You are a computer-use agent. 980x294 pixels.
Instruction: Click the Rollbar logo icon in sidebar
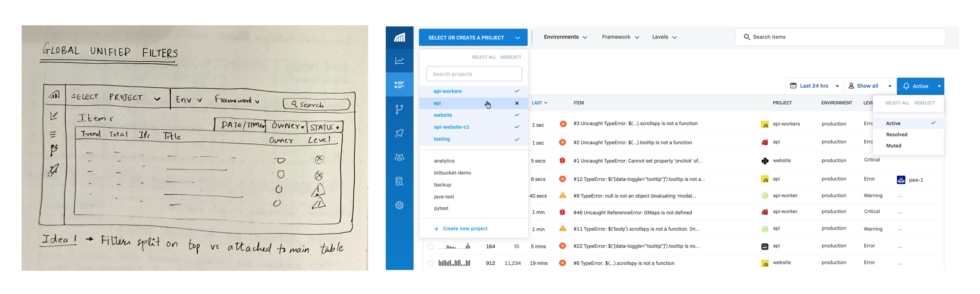pyautogui.click(x=399, y=38)
